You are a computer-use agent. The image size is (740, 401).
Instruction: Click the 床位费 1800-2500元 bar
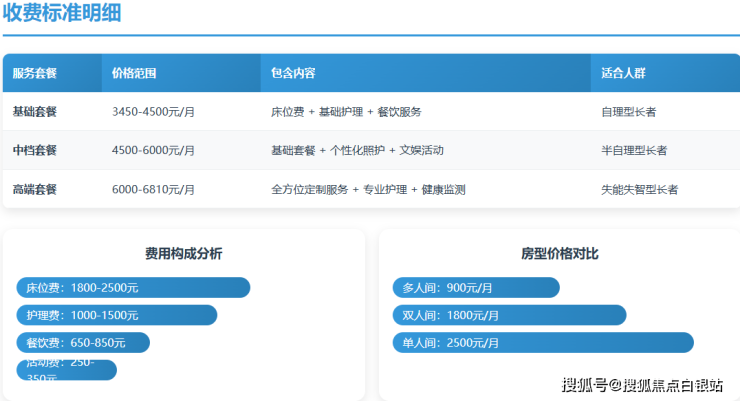tap(133, 288)
